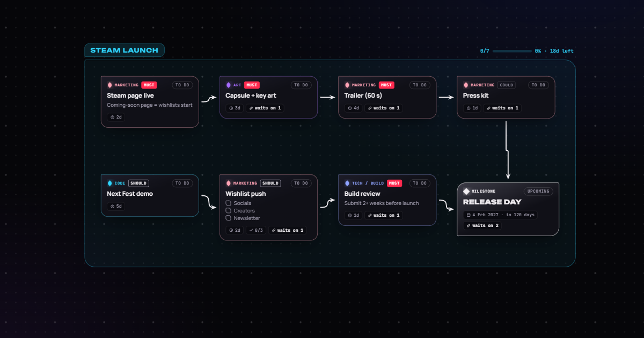Viewport: 644px width, 338px height.
Task: Check the Socials checklist item
Action: [229, 203]
